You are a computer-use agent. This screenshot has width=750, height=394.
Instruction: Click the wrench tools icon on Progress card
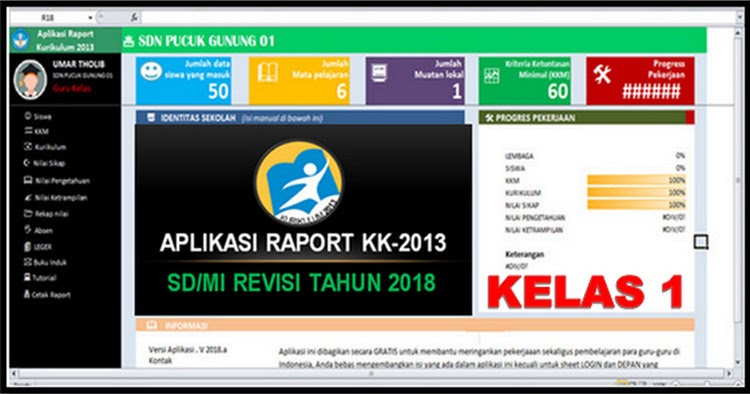tap(602, 74)
